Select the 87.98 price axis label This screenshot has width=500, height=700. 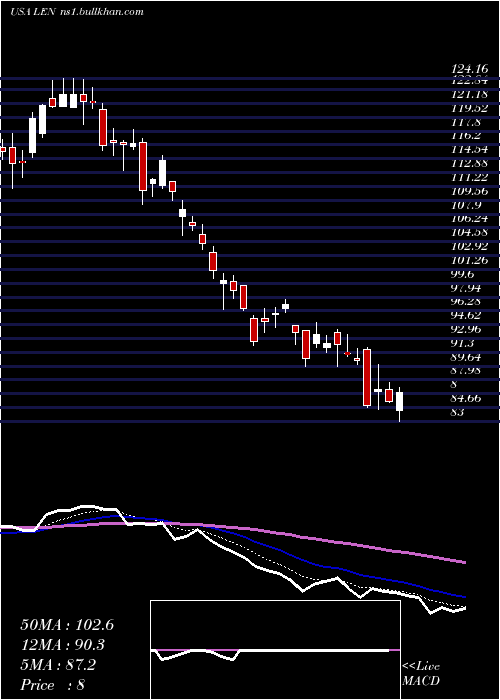(x=467, y=371)
